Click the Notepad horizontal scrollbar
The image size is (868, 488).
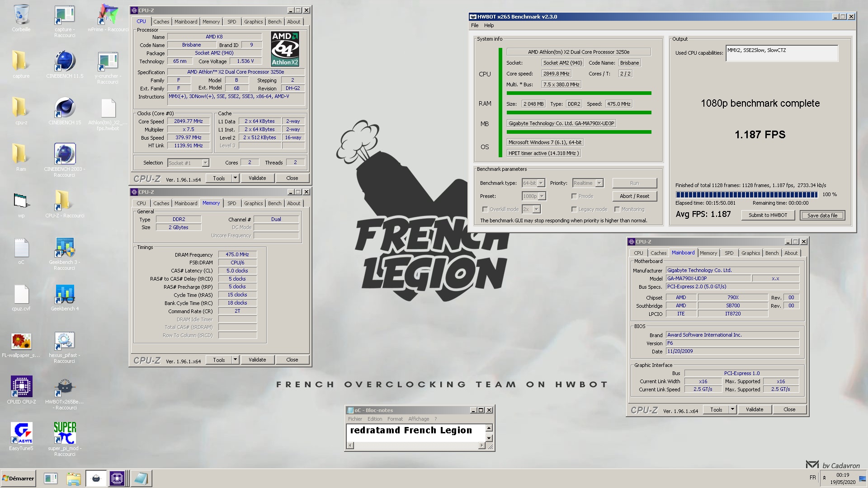click(x=415, y=446)
